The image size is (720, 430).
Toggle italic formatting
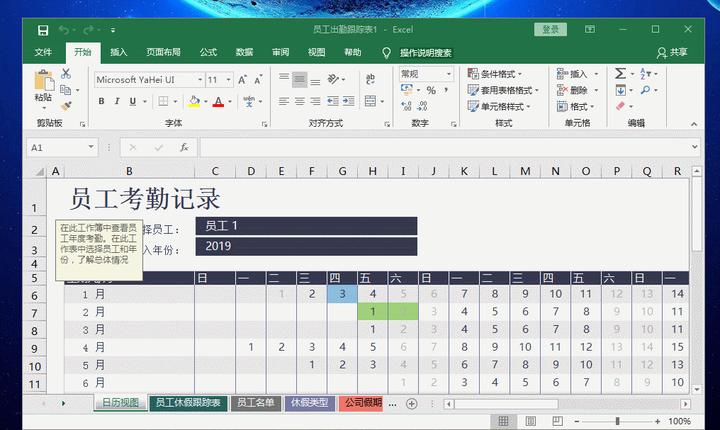[116, 102]
